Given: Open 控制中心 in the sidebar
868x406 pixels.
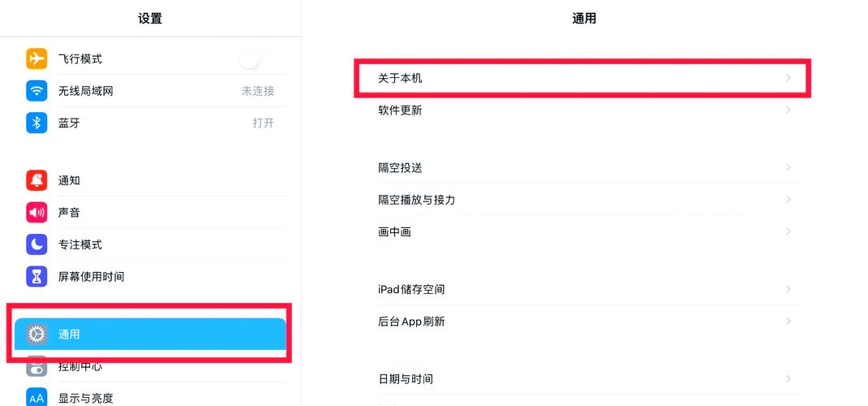Looking at the screenshot, I should pos(80,367).
